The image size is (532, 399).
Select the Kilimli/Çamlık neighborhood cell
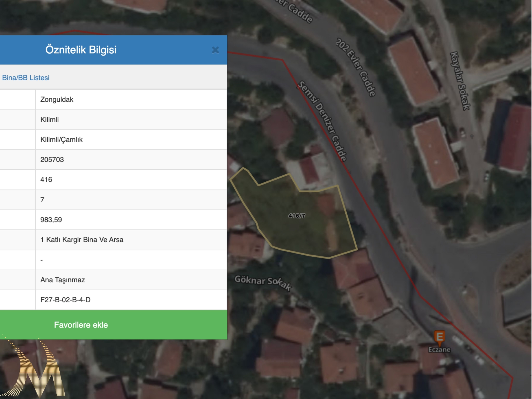(61, 140)
